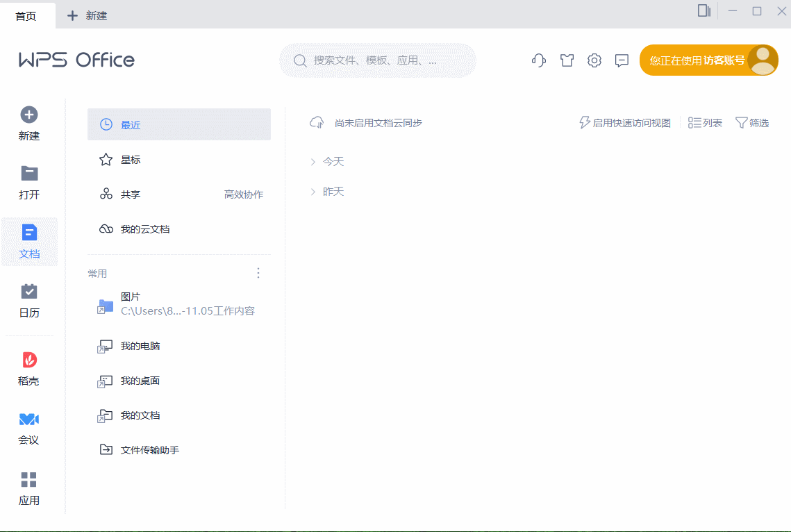The image size is (791, 532).
Task: Focus the search files and templates field
Action: [378, 60]
